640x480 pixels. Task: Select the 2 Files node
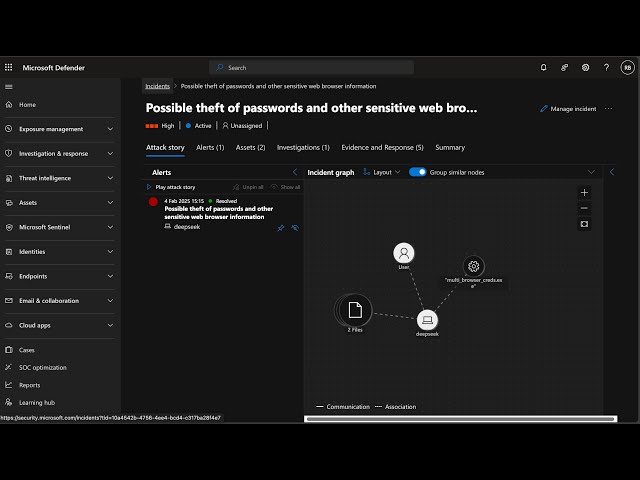pos(355,310)
